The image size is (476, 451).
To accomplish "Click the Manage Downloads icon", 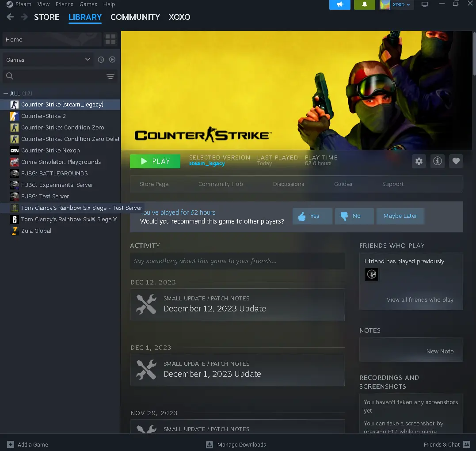I will (x=209, y=445).
